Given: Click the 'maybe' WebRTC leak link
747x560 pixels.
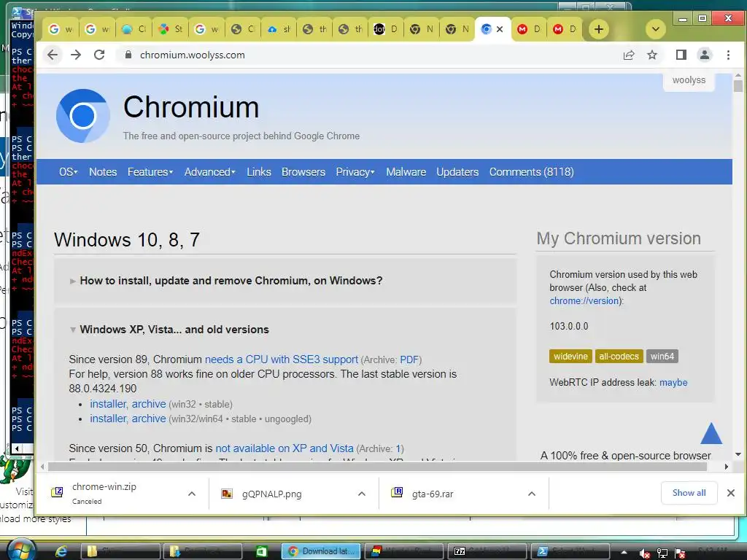Looking at the screenshot, I should click(673, 382).
